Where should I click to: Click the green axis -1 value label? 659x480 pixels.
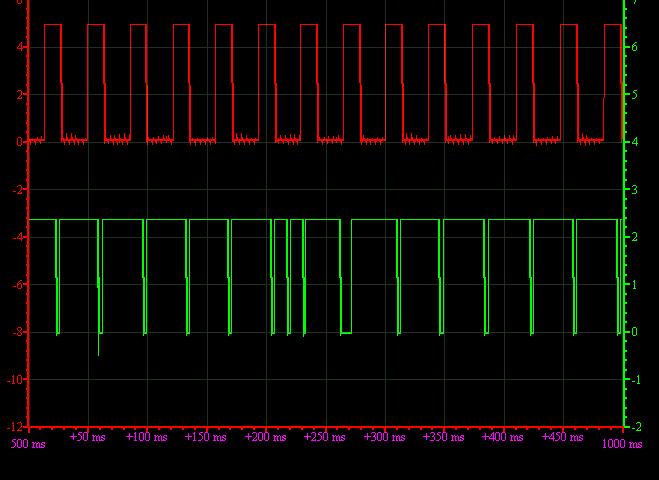pos(637,380)
